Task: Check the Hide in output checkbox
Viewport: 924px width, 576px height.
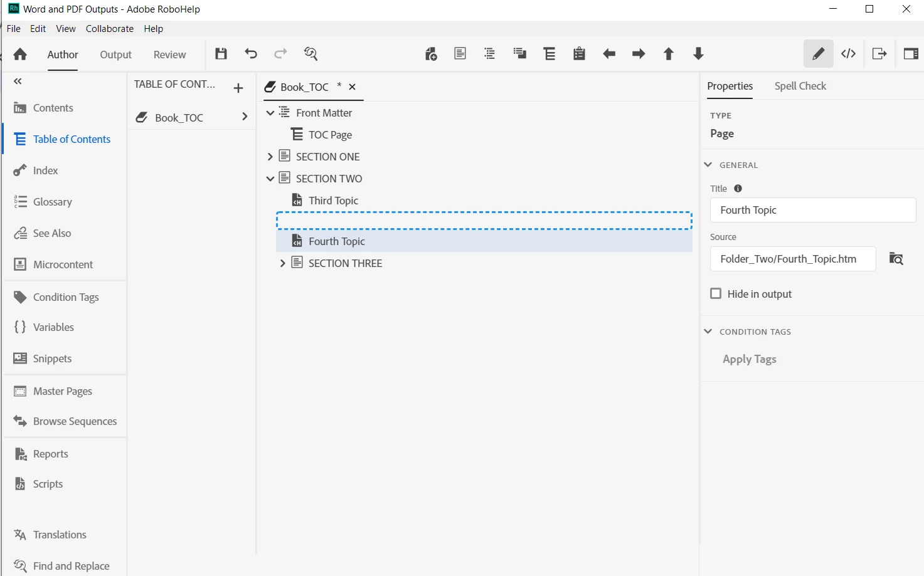Action: pyautogui.click(x=716, y=293)
